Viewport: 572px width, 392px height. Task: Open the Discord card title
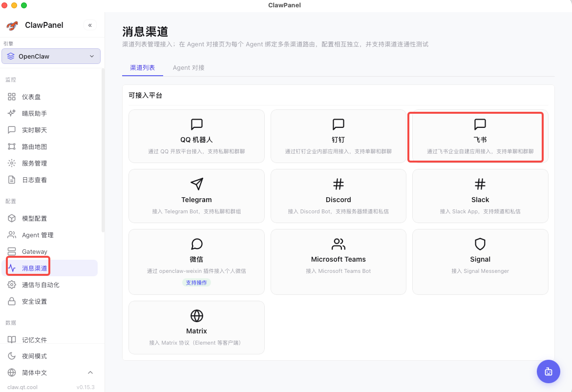338,200
